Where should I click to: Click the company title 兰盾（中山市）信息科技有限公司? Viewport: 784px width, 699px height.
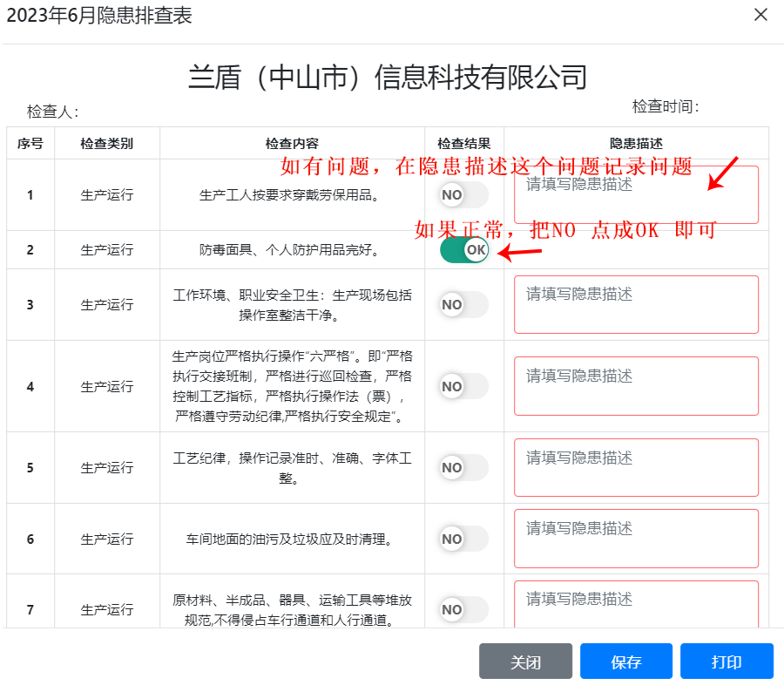tap(388, 77)
